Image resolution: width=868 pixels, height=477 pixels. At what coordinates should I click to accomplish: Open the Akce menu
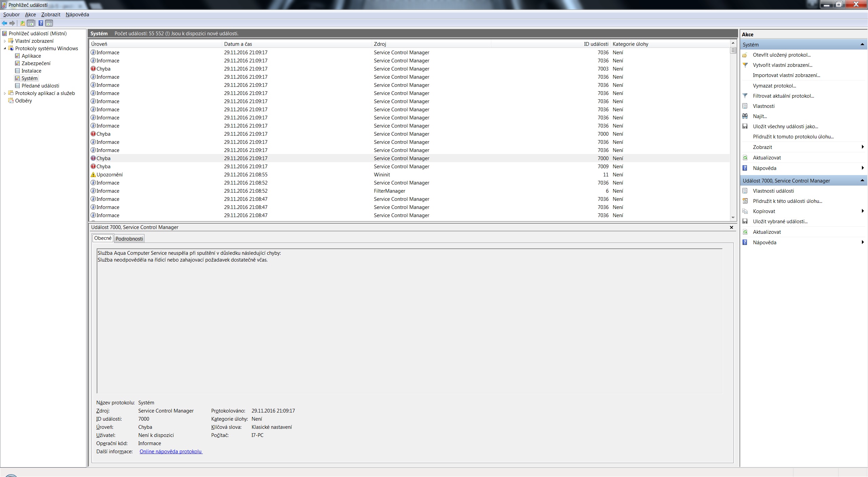pos(30,15)
